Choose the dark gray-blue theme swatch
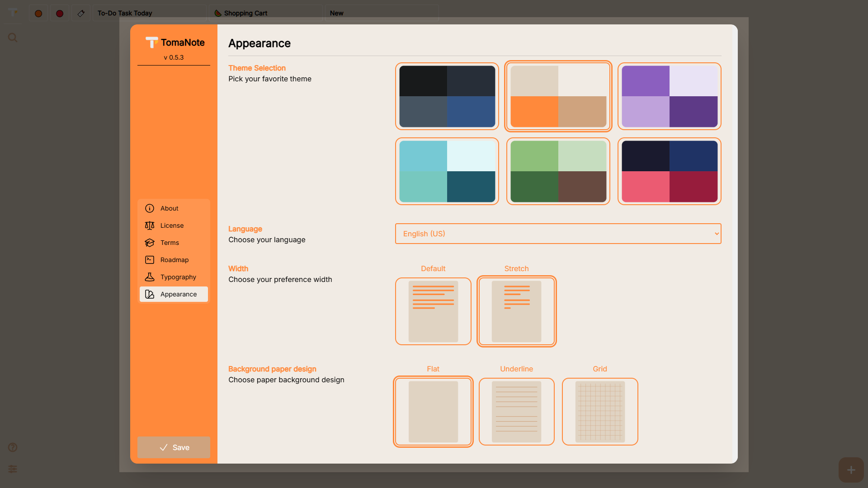Viewport: 868px width, 488px height. click(x=447, y=96)
